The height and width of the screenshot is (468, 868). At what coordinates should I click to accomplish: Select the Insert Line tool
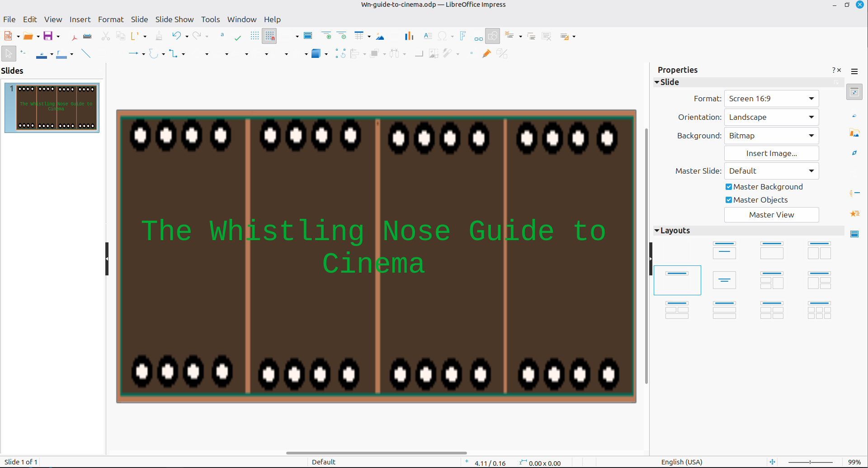(86, 54)
